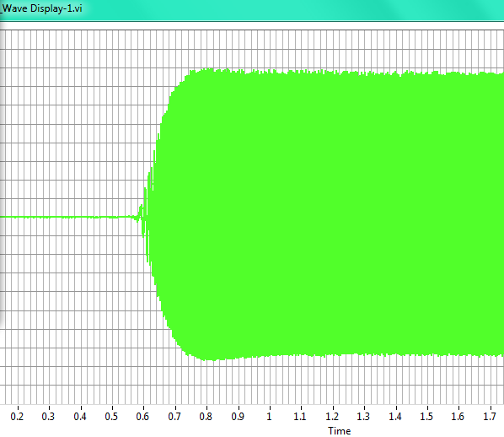Click the solid green waveform envelope
The width and height of the screenshot is (504, 437).
(x=321, y=214)
